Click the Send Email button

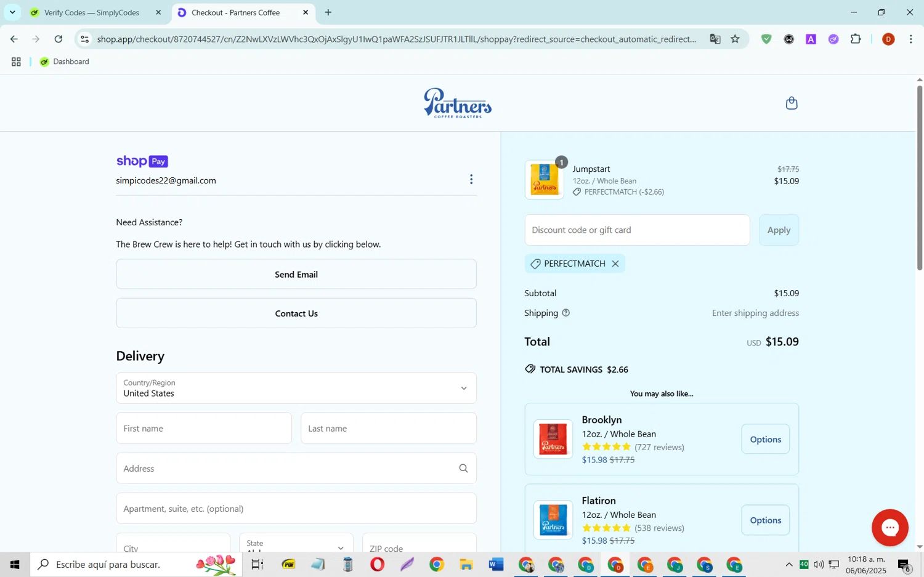[x=296, y=275]
